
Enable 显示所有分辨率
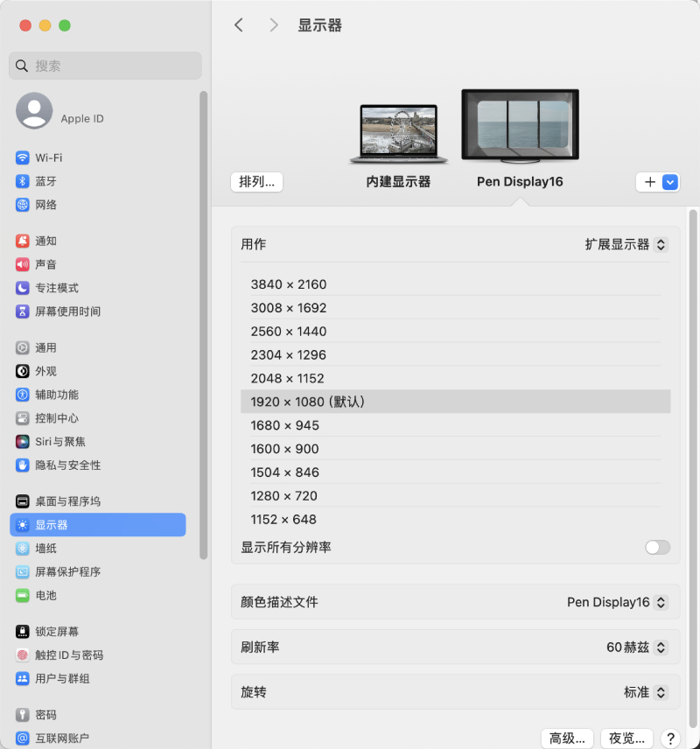[657, 547]
